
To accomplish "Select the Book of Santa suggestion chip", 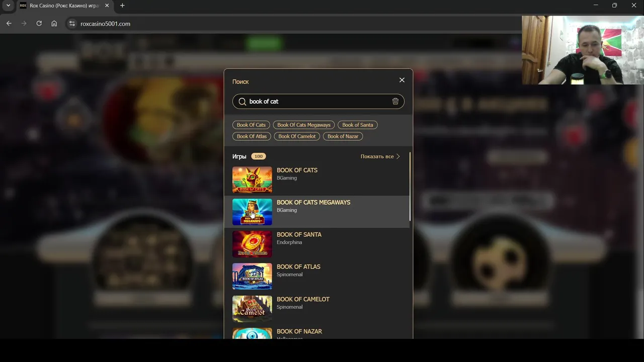I will [x=358, y=125].
